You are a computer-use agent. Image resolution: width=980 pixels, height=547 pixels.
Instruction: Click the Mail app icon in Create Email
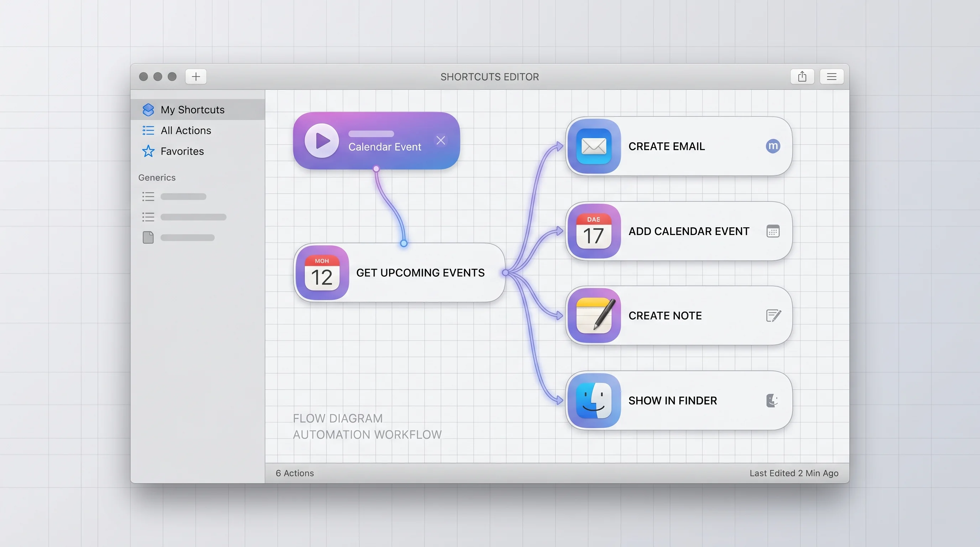point(594,146)
